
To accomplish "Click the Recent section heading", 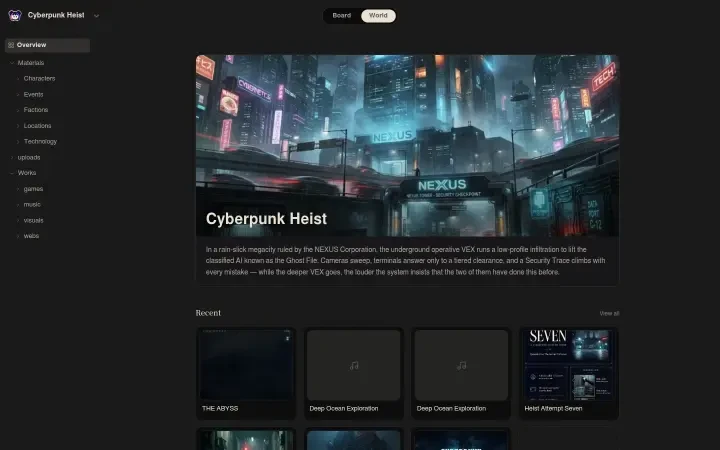I will point(208,313).
